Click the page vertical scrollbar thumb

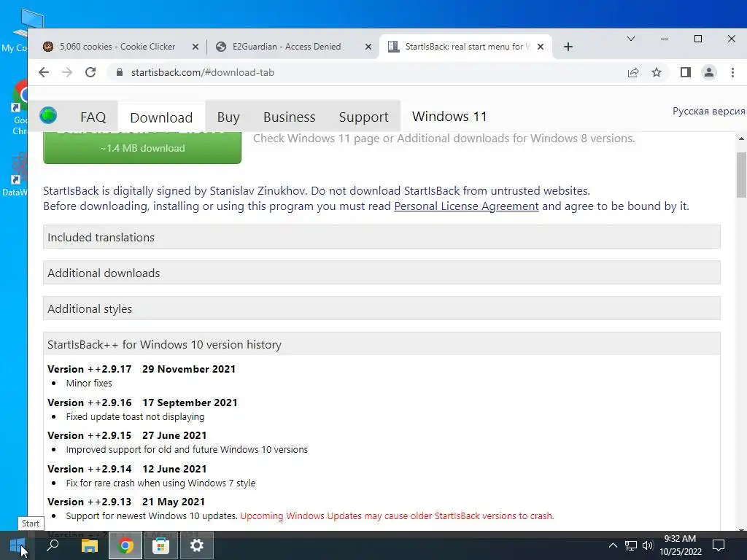tap(741, 174)
